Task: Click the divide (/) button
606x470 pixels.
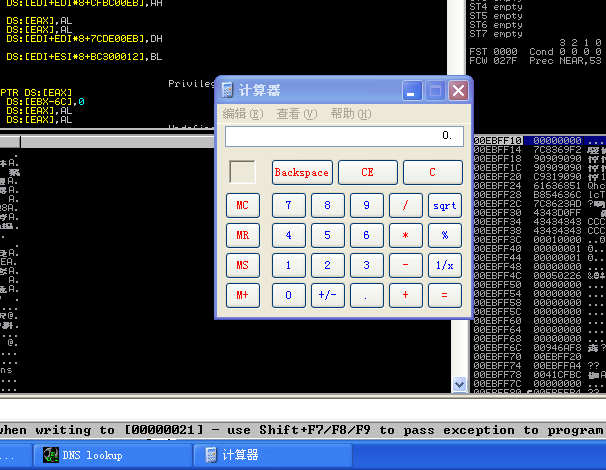Action: pyautogui.click(x=406, y=205)
